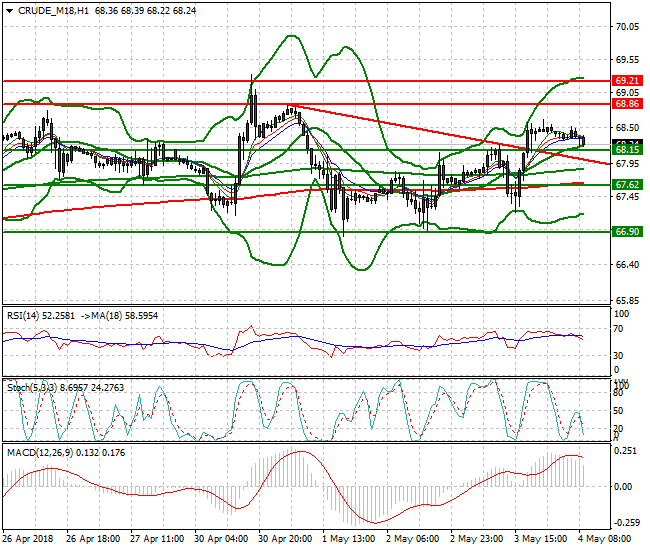Click the 69.05 price axis label
The width and height of the screenshot is (650, 550).
tap(627, 92)
